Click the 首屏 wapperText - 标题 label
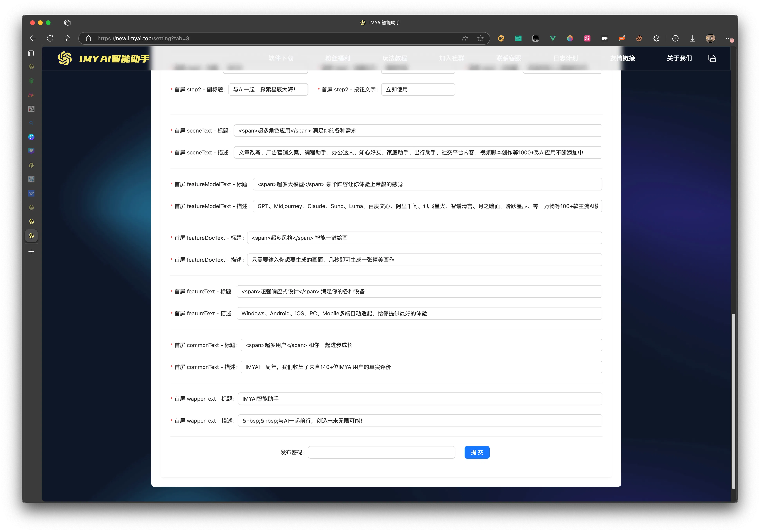Image resolution: width=760 pixels, height=532 pixels. click(204, 399)
